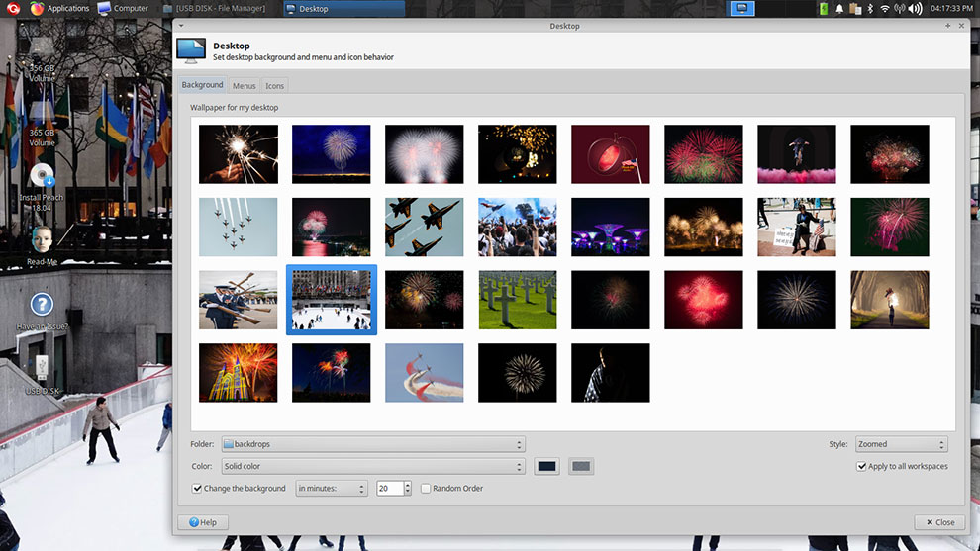Click the stepper arrows on the minutes field
This screenshot has height=551, width=980.
coord(408,488)
